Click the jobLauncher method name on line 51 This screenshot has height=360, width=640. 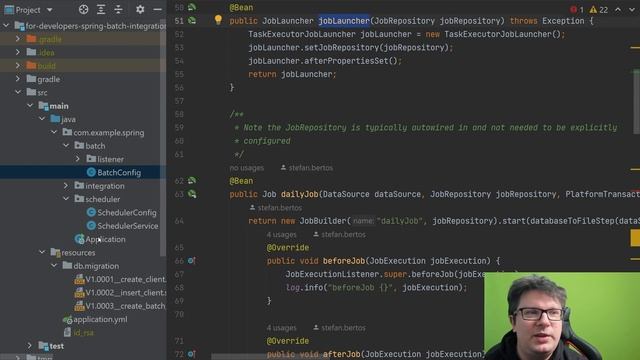[344, 21]
